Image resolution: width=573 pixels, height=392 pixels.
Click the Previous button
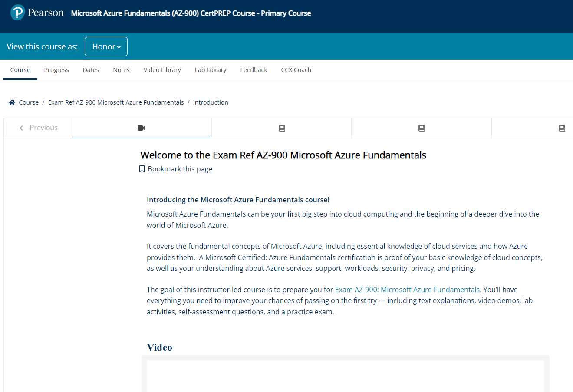38,128
